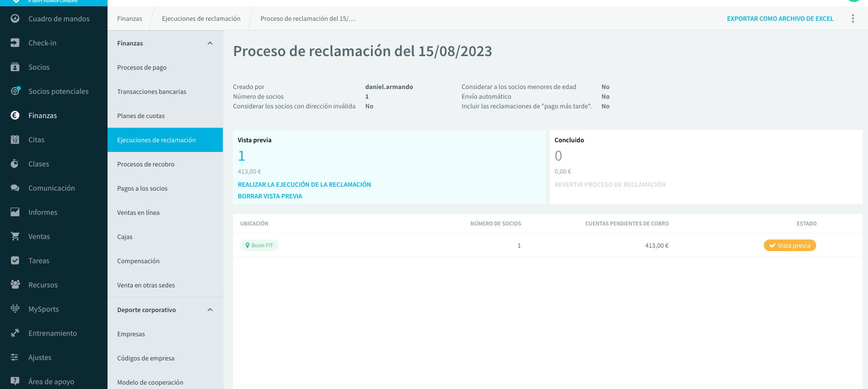This screenshot has width=868, height=389.
Task: Click the Entrenamiento dumbbell icon
Action: 15,333
